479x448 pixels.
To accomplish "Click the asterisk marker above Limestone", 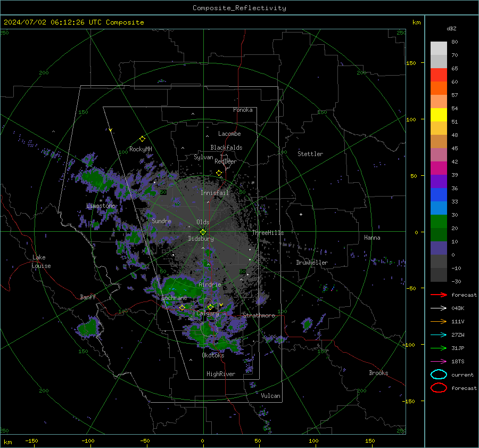I will 101,201.
